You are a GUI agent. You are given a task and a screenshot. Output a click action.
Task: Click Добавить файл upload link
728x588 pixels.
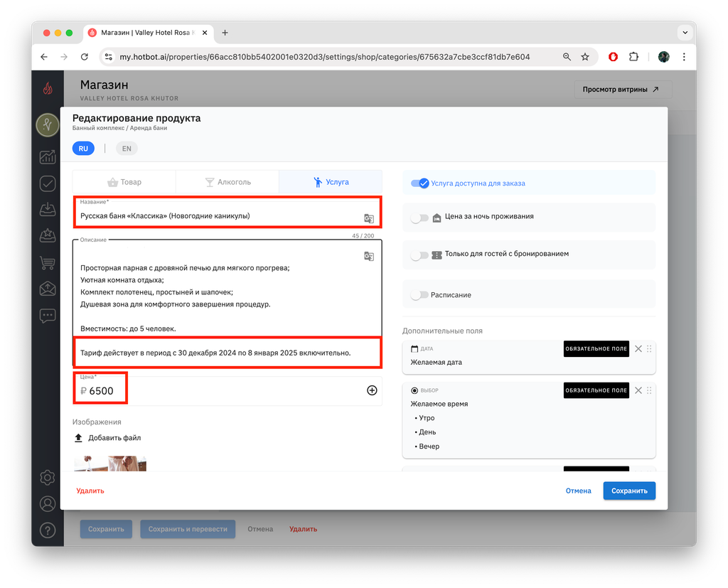click(107, 437)
